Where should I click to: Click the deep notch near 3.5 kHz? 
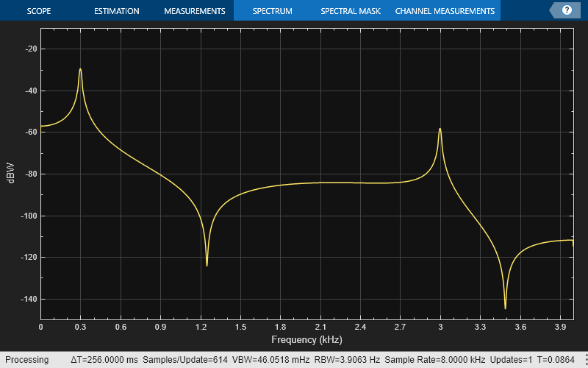pyautogui.click(x=505, y=307)
